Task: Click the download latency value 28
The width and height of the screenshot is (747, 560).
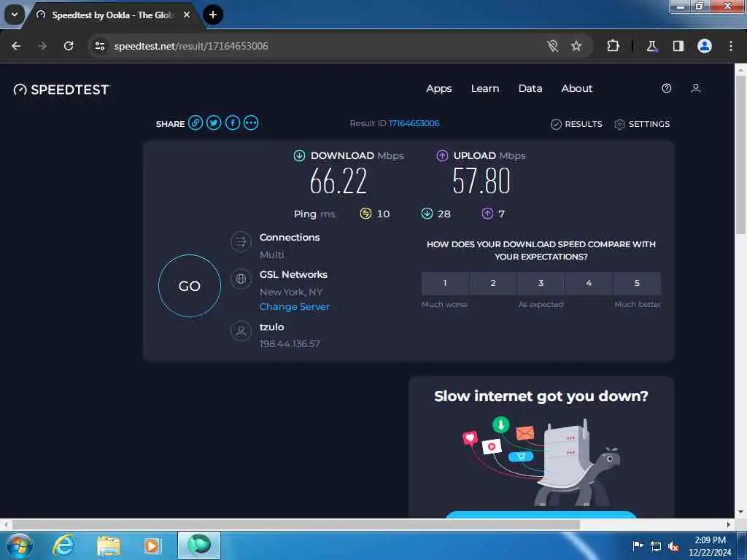Action: tap(444, 214)
